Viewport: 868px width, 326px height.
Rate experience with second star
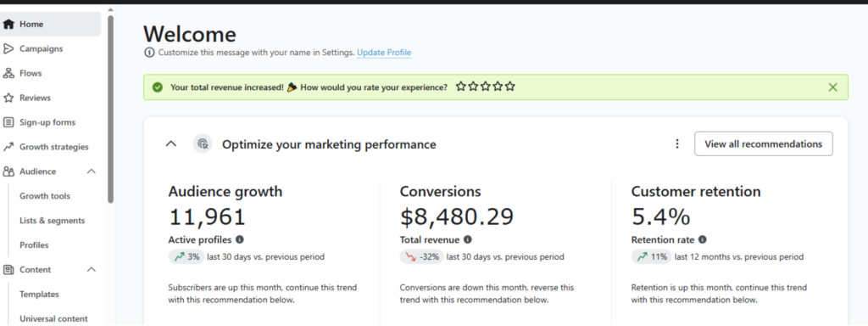[473, 87]
